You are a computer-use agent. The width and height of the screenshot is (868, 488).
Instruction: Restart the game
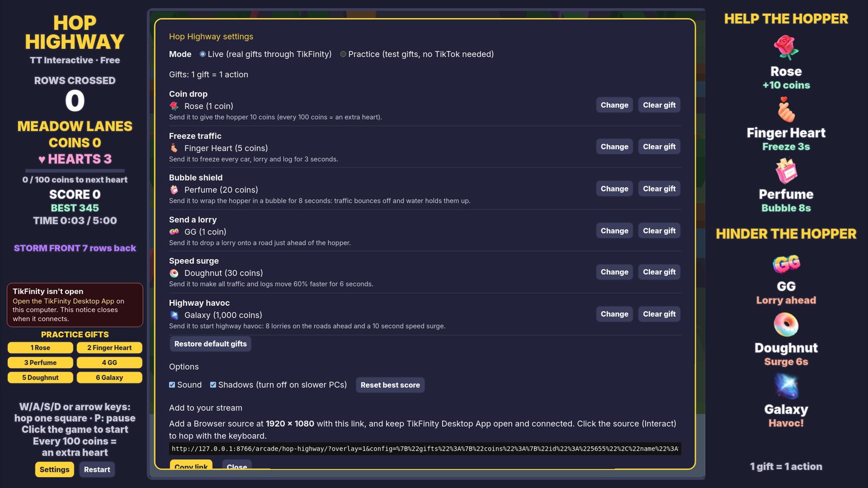click(97, 470)
